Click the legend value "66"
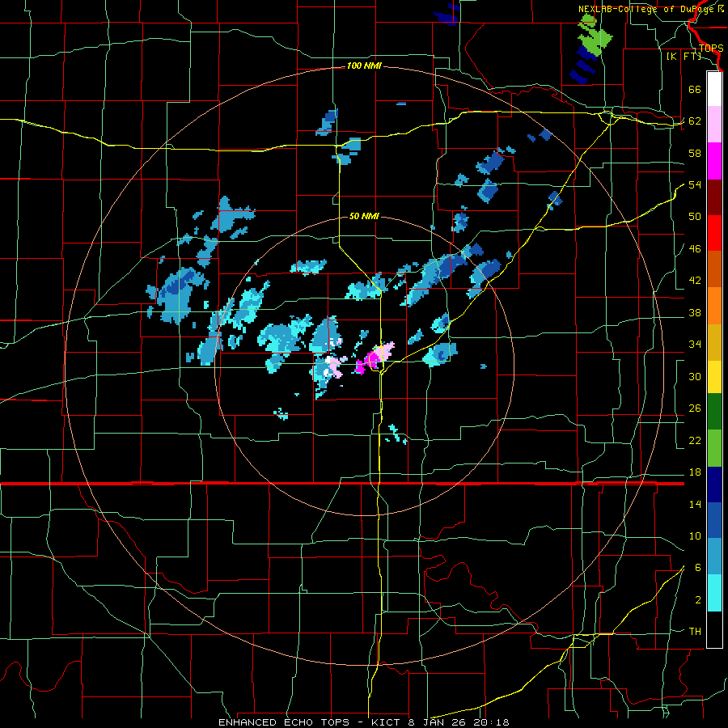 coord(695,89)
